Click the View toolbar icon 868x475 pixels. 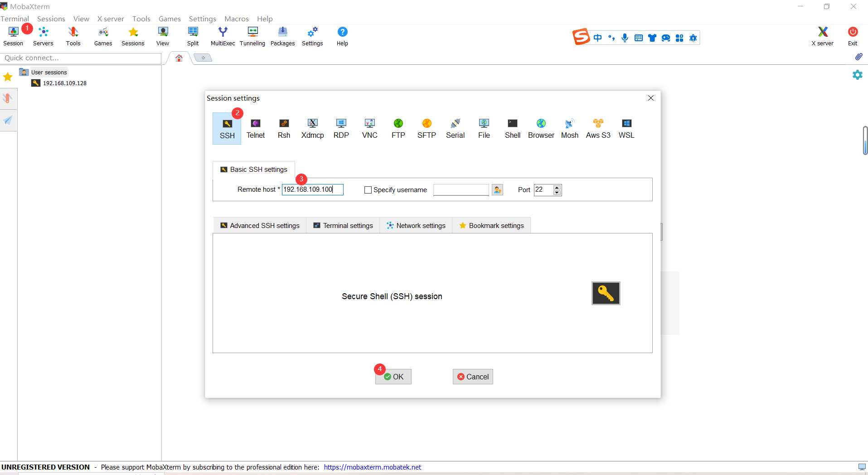coord(163,36)
